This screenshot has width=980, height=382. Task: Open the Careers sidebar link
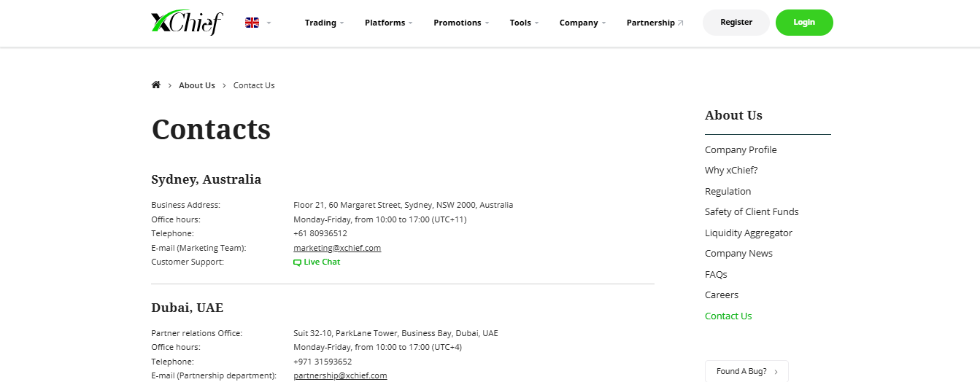(x=722, y=295)
